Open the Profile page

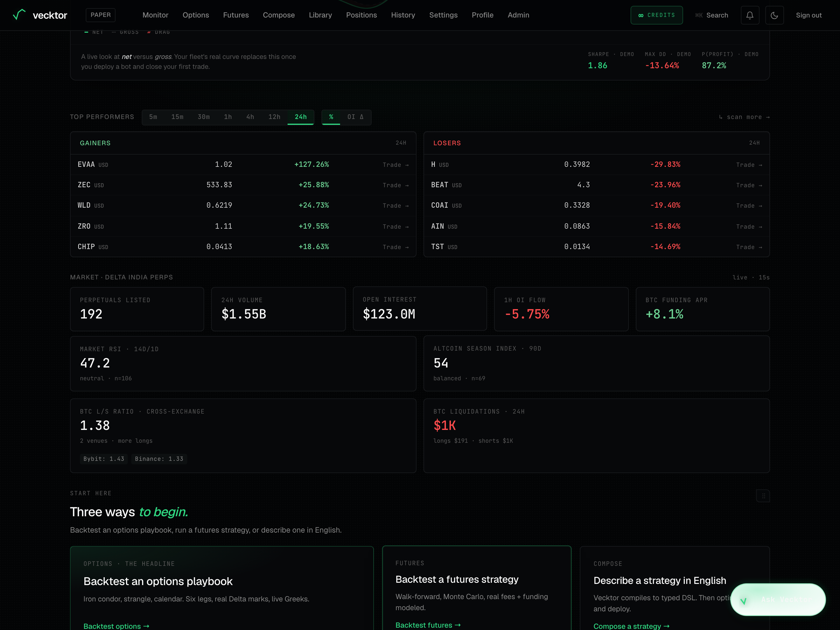click(482, 15)
